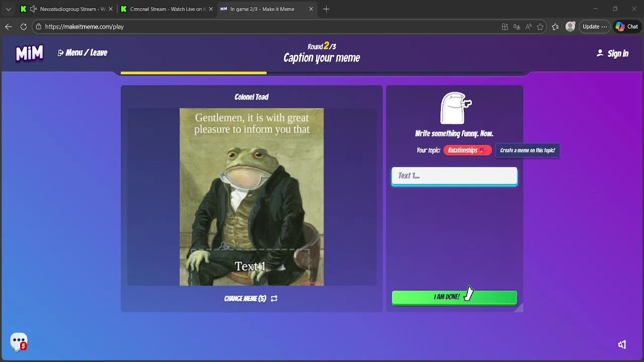Click the Colonel Toad title text

[252, 97]
